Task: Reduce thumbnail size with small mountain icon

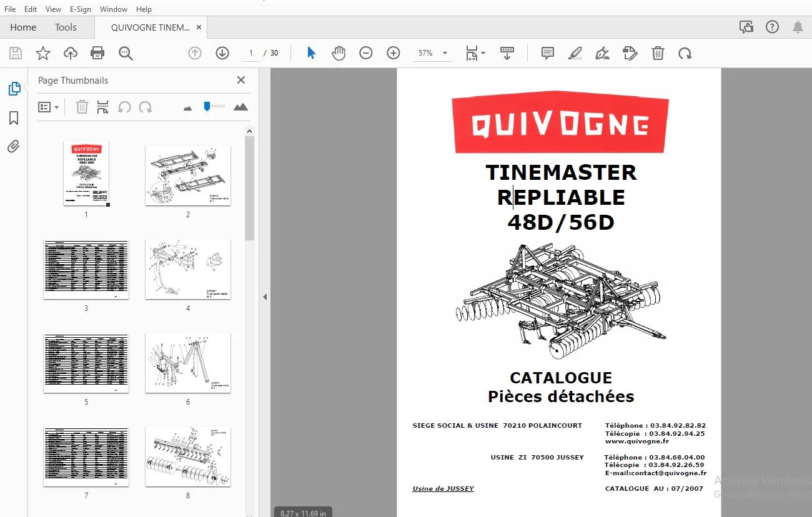Action: click(x=187, y=108)
